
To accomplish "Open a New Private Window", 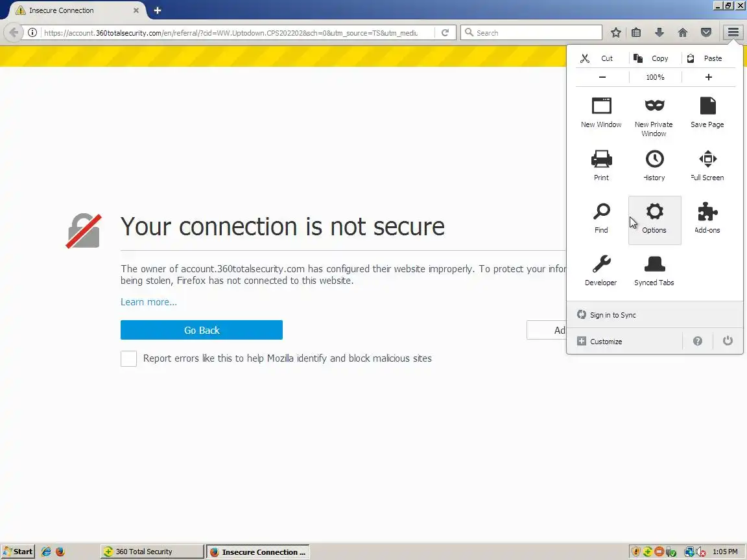I will (x=654, y=117).
